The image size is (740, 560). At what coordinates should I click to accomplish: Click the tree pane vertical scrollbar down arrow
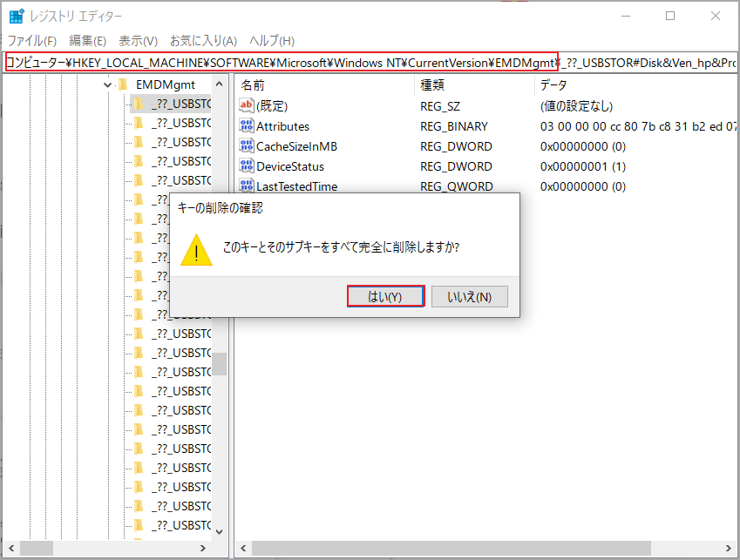220,530
